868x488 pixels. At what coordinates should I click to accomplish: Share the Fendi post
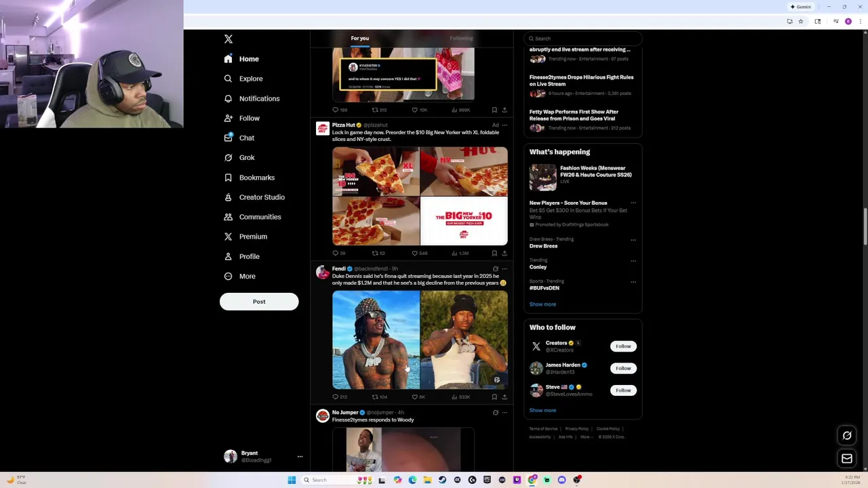click(x=505, y=397)
